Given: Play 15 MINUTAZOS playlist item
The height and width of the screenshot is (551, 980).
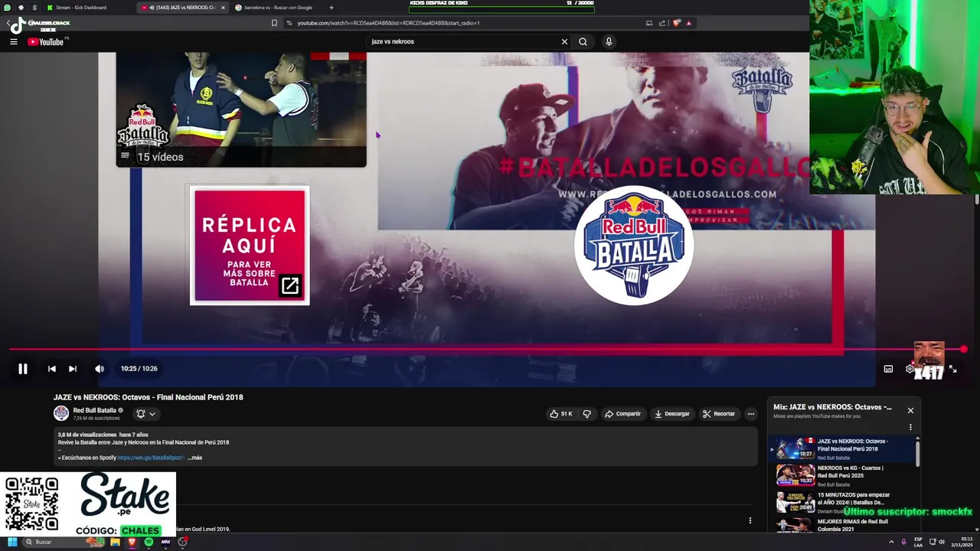Looking at the screenshot, I should pyautogui.click(x=842, y=503).
